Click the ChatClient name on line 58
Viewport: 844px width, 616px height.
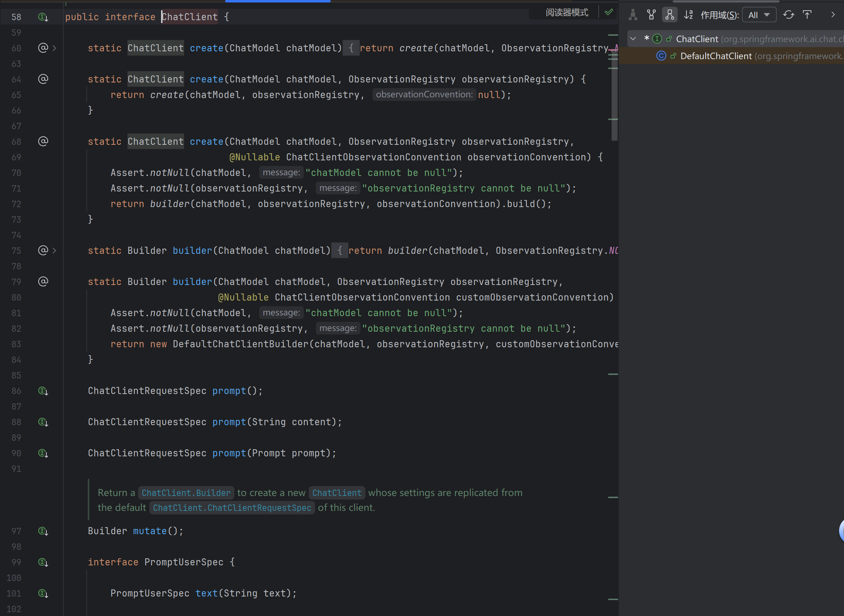[190, 17]
